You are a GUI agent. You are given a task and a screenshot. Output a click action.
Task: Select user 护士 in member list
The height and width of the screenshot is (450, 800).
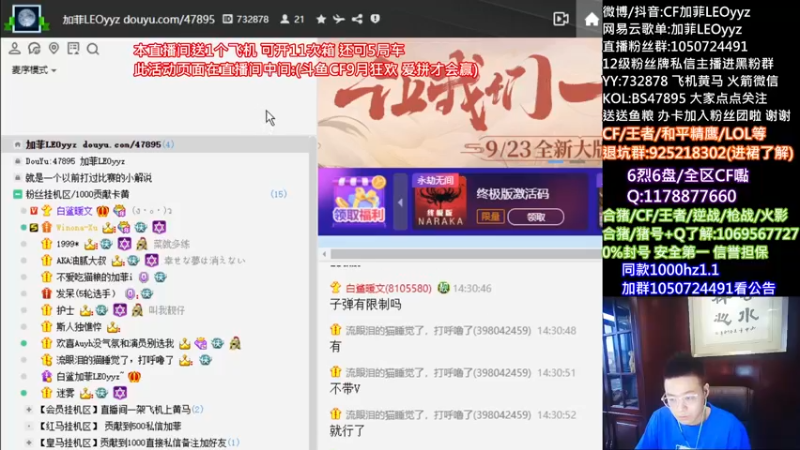point(65,310)
